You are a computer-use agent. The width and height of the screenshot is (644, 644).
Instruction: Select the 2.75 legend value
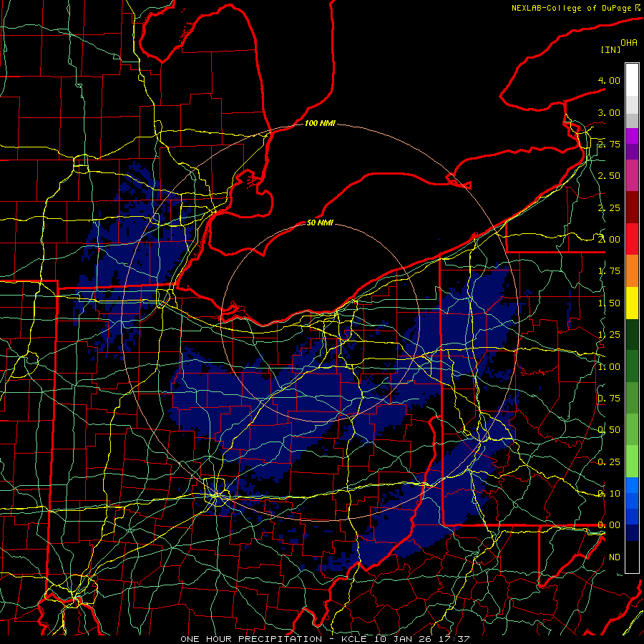(x=609, y=144)
